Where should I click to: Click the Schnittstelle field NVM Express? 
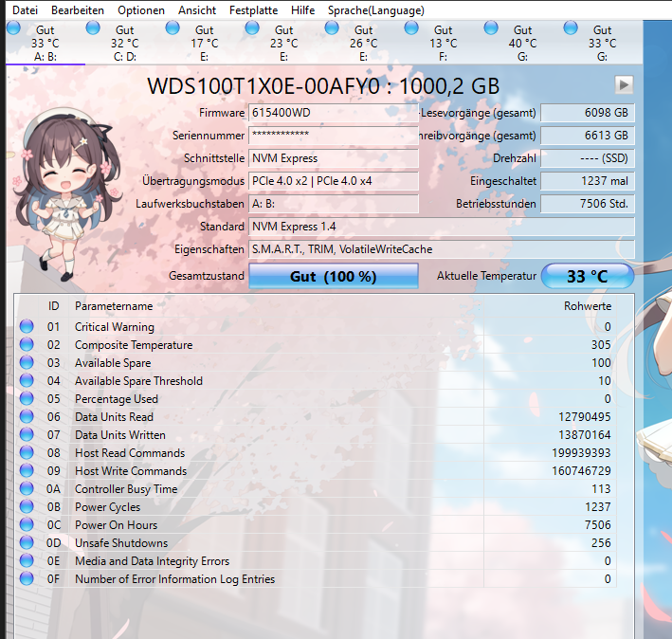click(x=334, y=158)
